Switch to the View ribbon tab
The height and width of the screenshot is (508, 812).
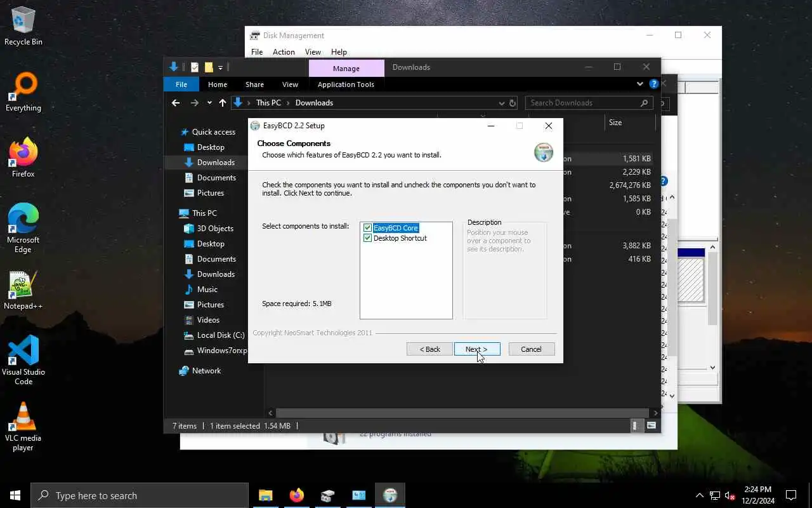tap(290, 84)
